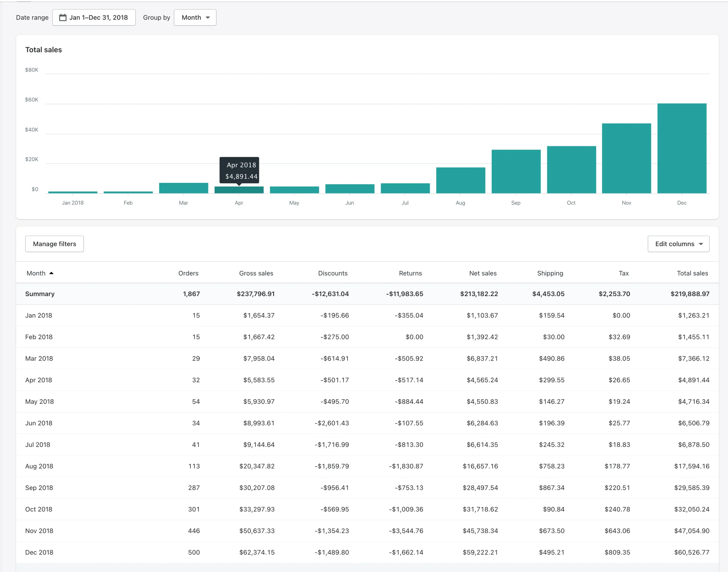Image resolution: width=728 pixels, height=572 pixels.
Task: Click Mar 2018 total sales $7,366.12
Action: pos(694,358)
